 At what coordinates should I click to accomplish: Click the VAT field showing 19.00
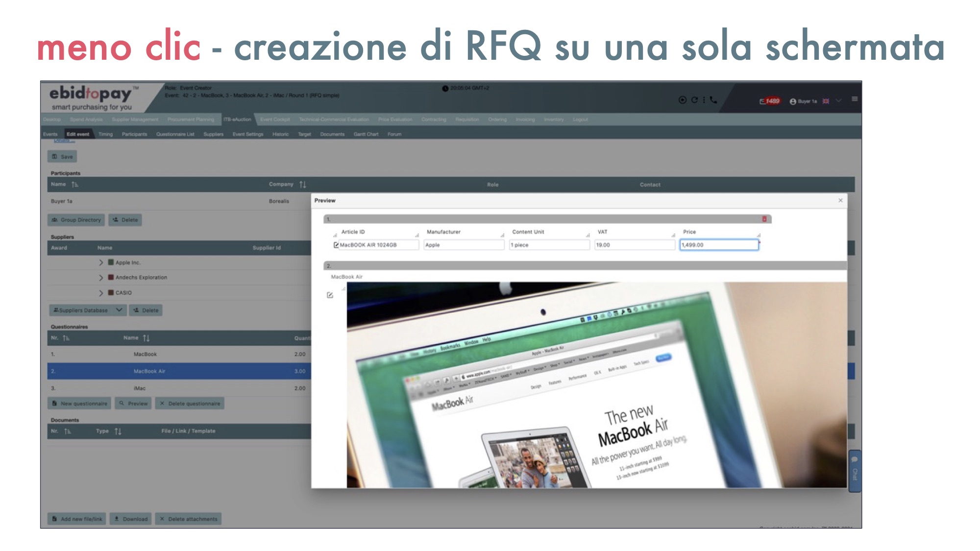[x=635, y=245]
